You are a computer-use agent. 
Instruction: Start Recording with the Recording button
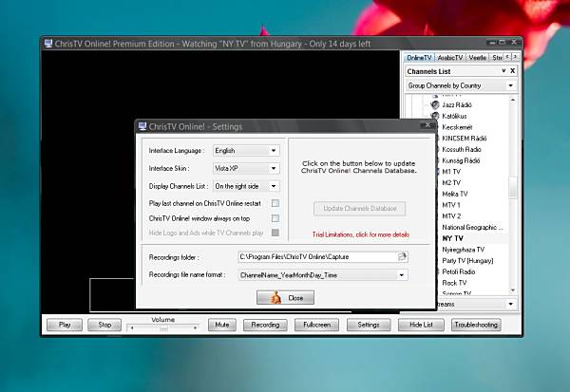[x=265, y=325]
